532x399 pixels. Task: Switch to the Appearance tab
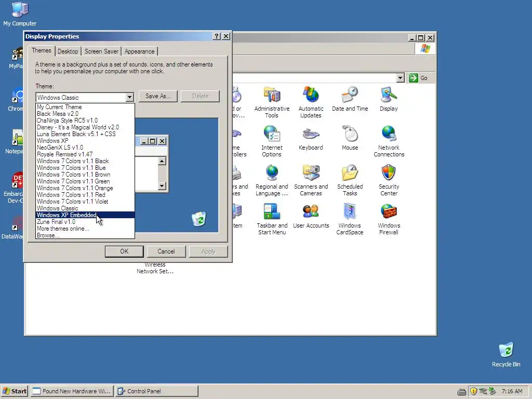[139, 51]
